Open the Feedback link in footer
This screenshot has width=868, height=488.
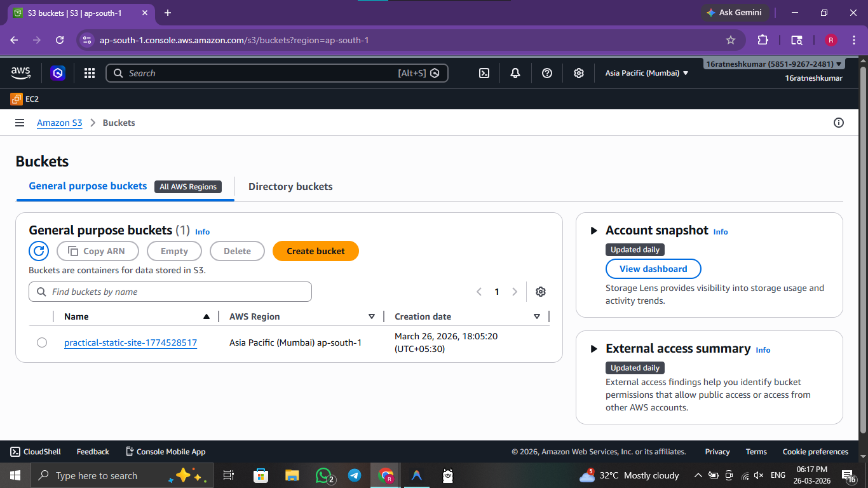tap(93, 452)
